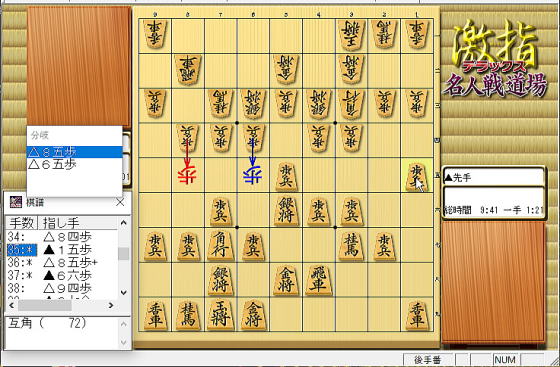Viewport: 560px width, 367px height.
Task: Click the blue 歩 candidate move marker
Action: tap(252, 175)
